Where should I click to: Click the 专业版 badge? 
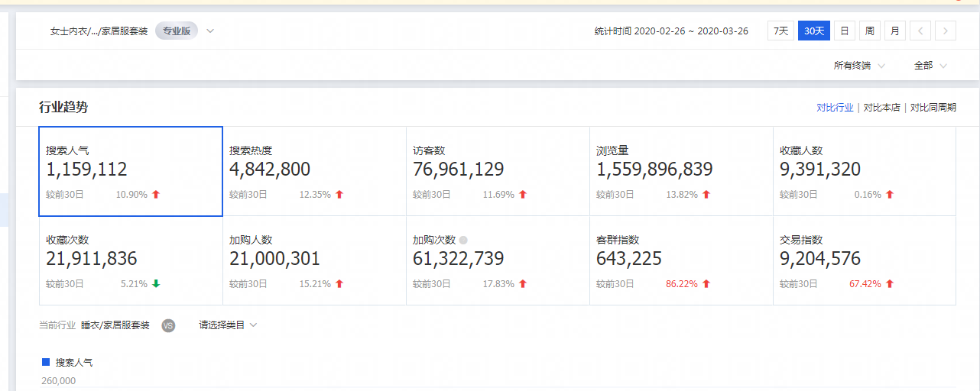click(177, 31)
